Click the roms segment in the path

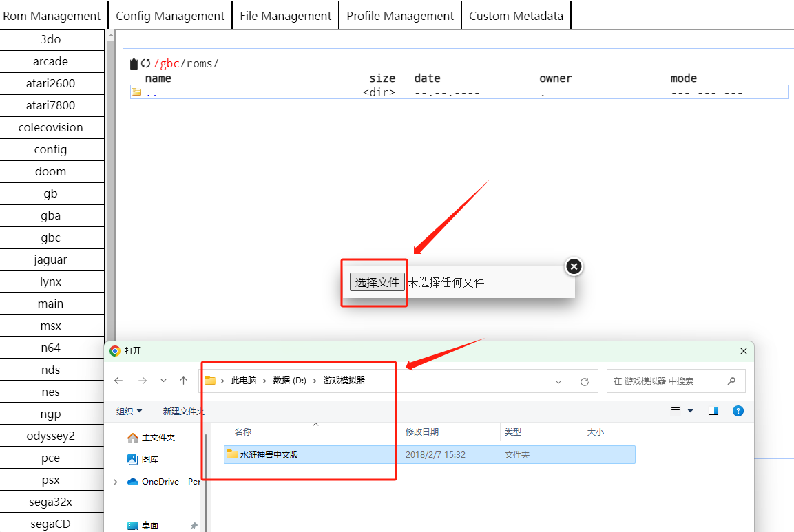[200, 64]
